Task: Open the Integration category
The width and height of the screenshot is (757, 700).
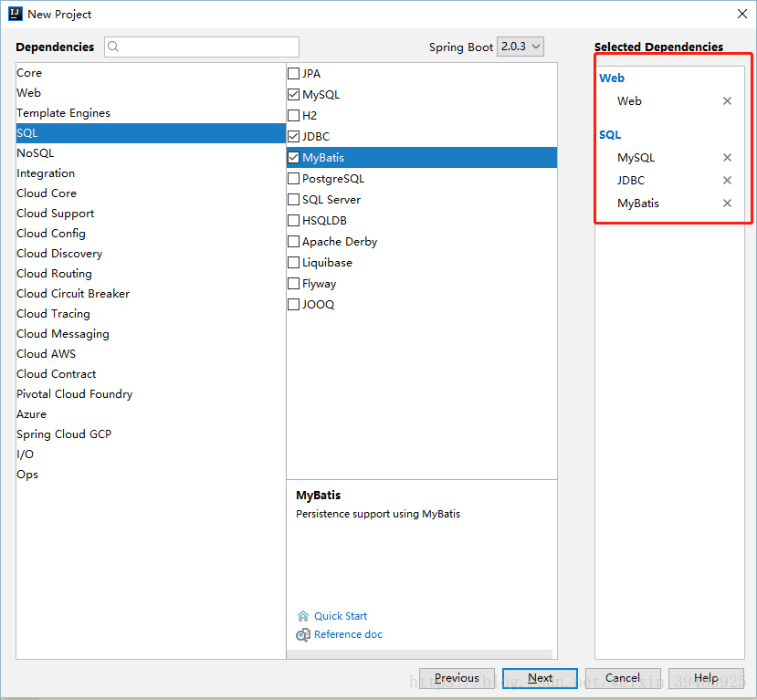Action: tap(151, 173)
